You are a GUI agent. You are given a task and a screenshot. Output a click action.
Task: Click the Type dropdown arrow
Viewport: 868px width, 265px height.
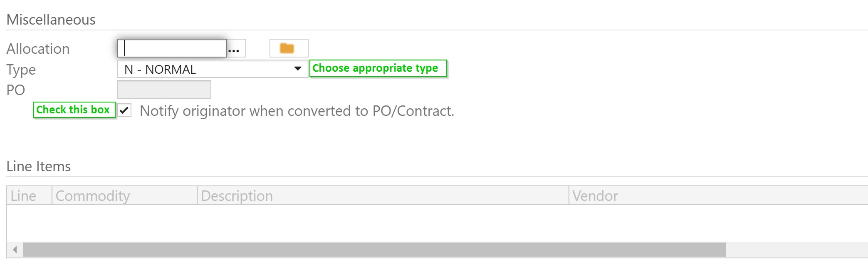[x=298, y=69]
